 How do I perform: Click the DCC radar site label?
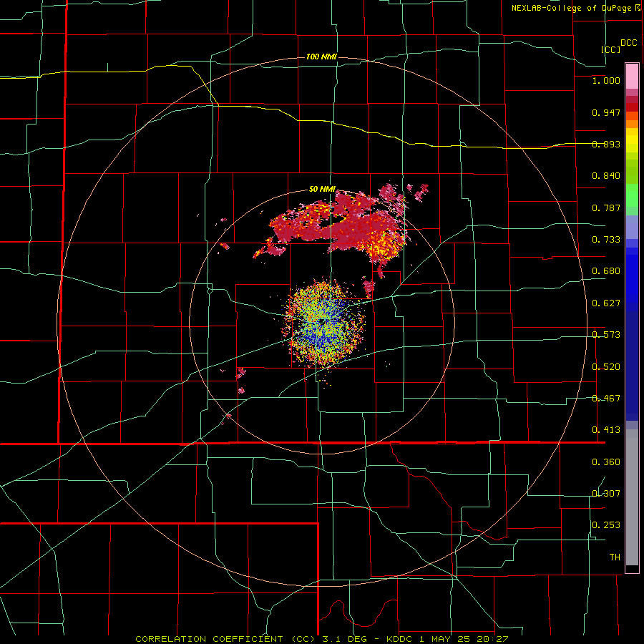(628, 43)
